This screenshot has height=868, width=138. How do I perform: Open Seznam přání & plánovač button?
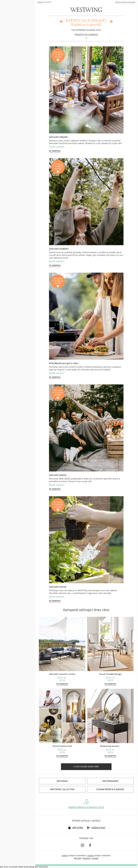point(110,789)
